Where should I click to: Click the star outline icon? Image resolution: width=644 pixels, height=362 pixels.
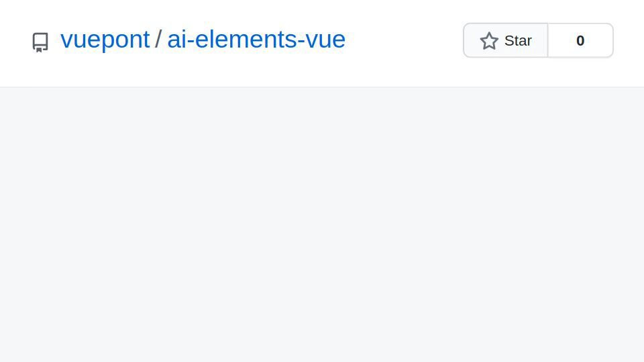pyautogui.click(x=489, y=41)
